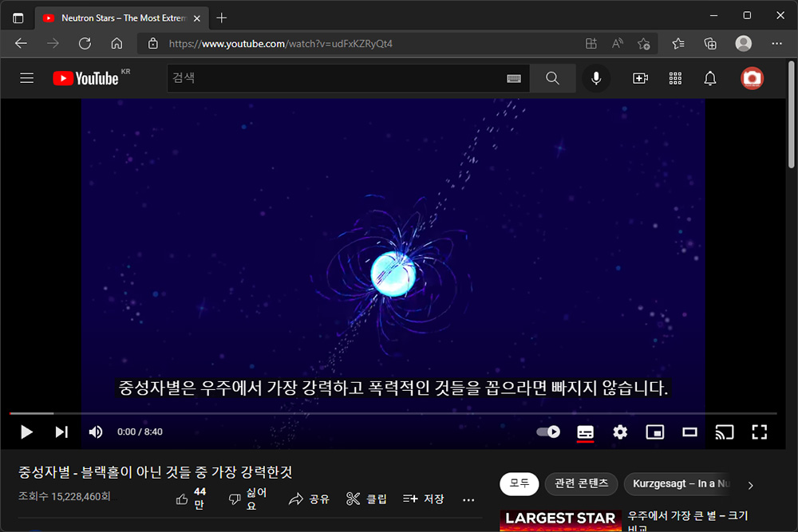Viewport: 798px width, 532px height.
Task: Open the account avatar menu
Action: (753, 78)
